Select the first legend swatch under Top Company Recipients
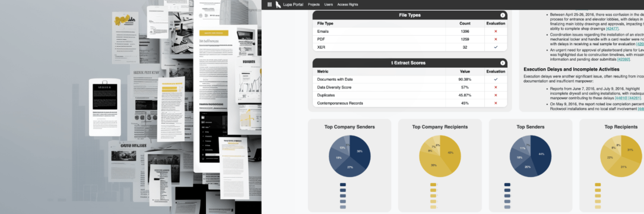 433,185
